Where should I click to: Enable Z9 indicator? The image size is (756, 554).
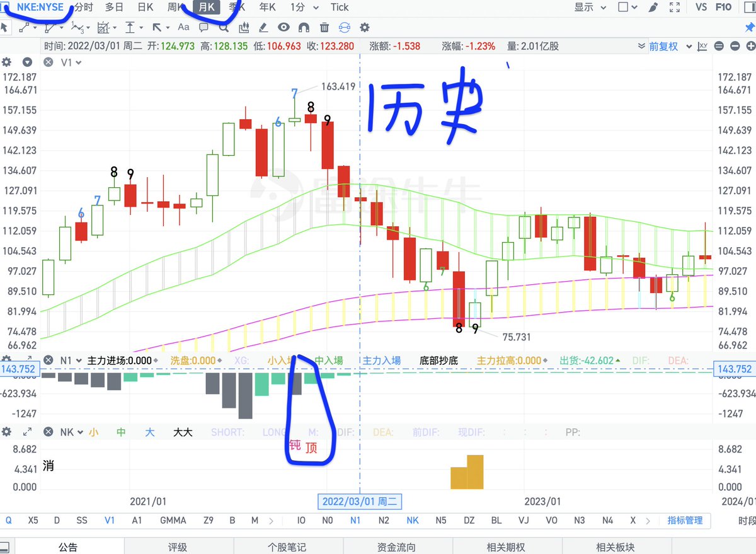click(209, 521)
